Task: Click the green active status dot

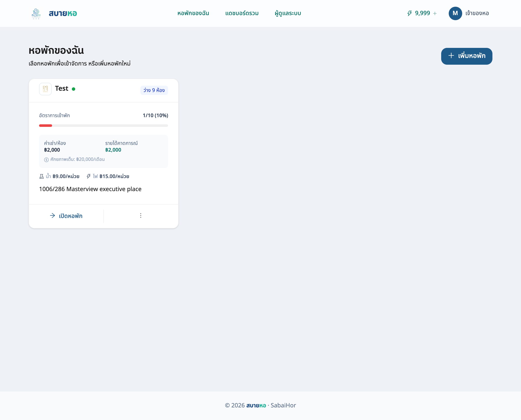Action: click(74, 89)
